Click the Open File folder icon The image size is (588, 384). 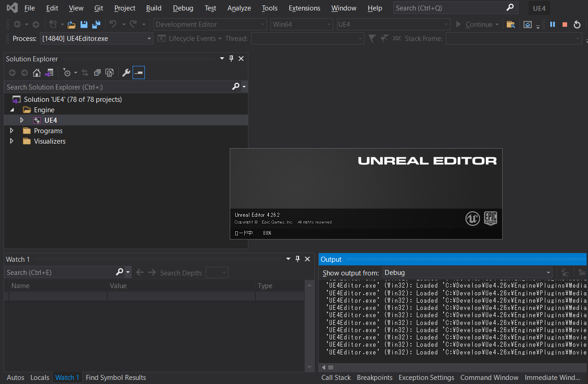71,25
